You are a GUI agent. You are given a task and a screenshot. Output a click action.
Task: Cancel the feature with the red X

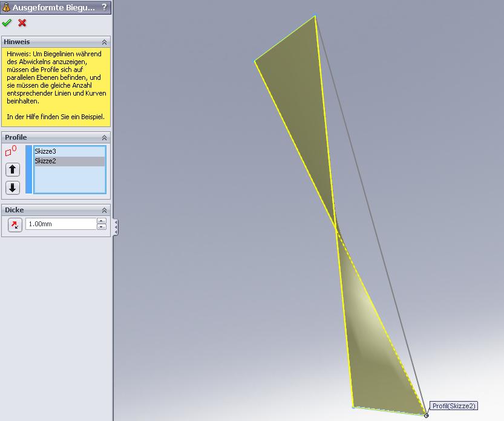pos(22,23)
